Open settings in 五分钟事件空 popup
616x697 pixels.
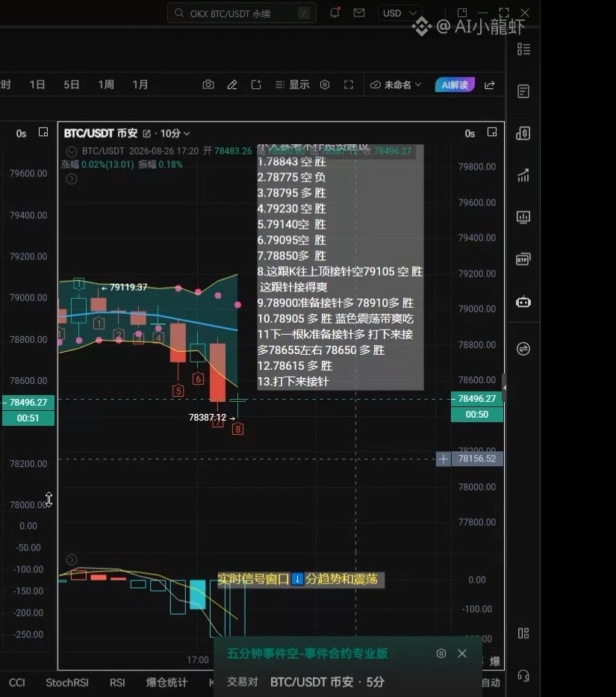(x=441, y=653)
